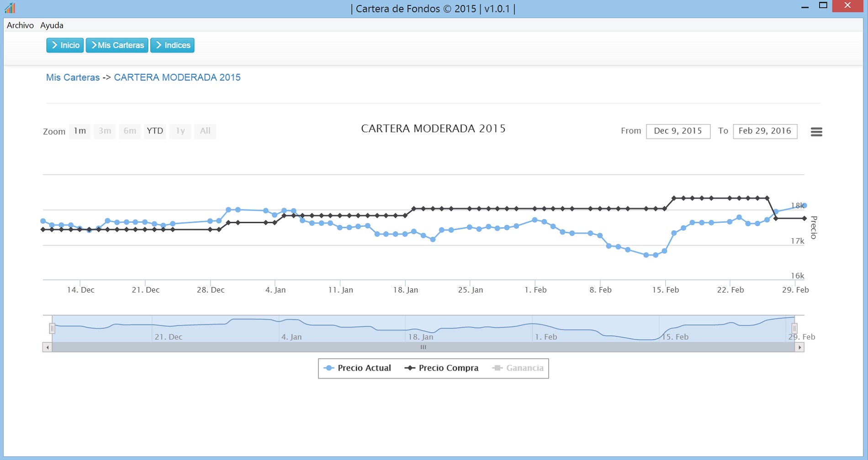
Task: Click the navigator left range handle
Action: (x=52, y=328)
